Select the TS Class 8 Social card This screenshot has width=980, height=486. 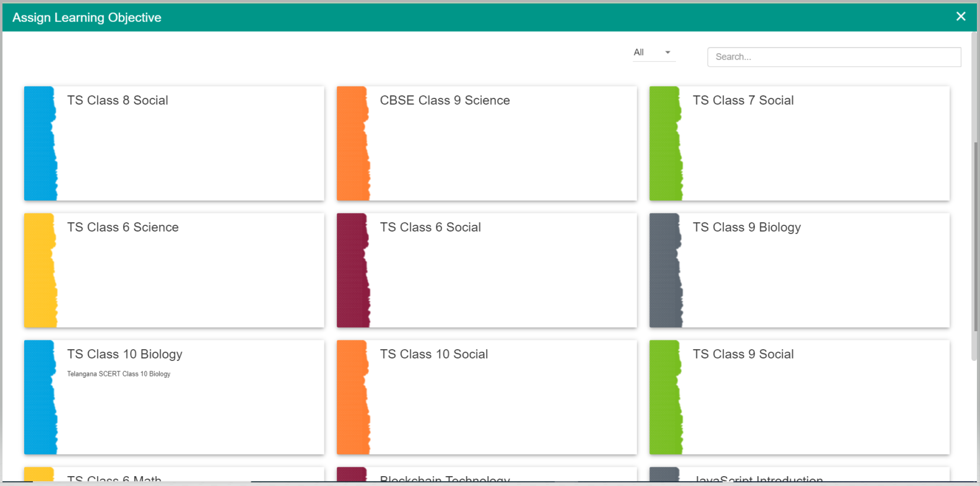pyautogui.click(x=186, y=144)
